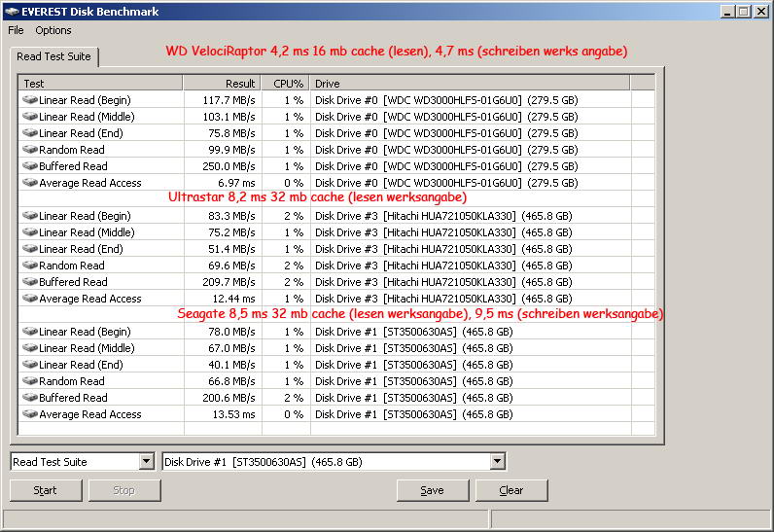The width and height of the screenshot is (774, 532).
Task: Select the 117.7 MB/s result cell
Action: (x=229, y=100)
